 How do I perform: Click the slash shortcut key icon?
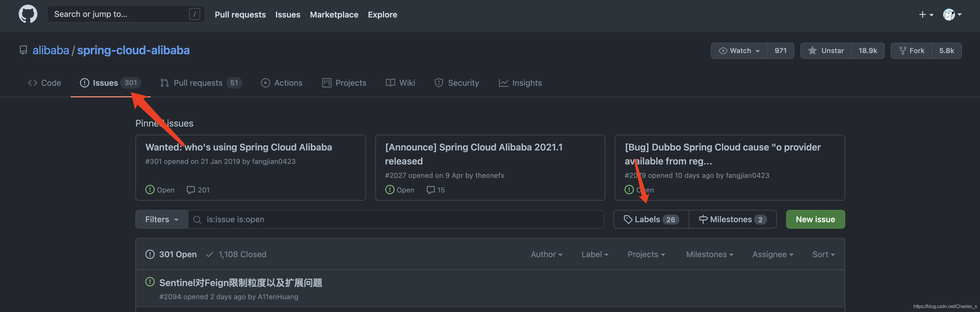(x=194, y=14)
